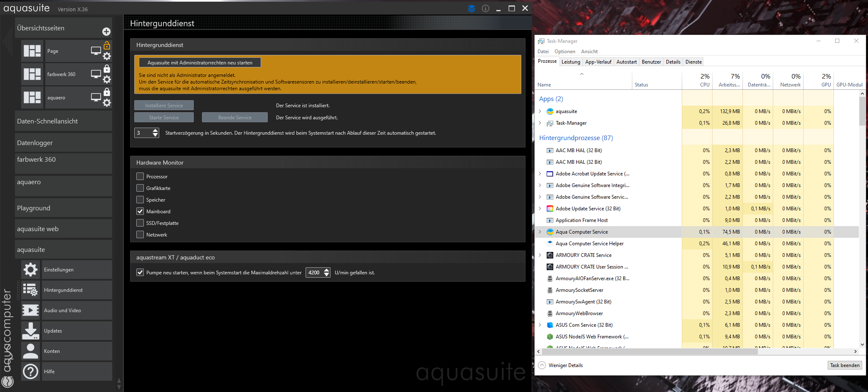Viewport: 868px width, 392px height.
Task: Open the Datei menu in Task Manager
Action: [543, 52]
